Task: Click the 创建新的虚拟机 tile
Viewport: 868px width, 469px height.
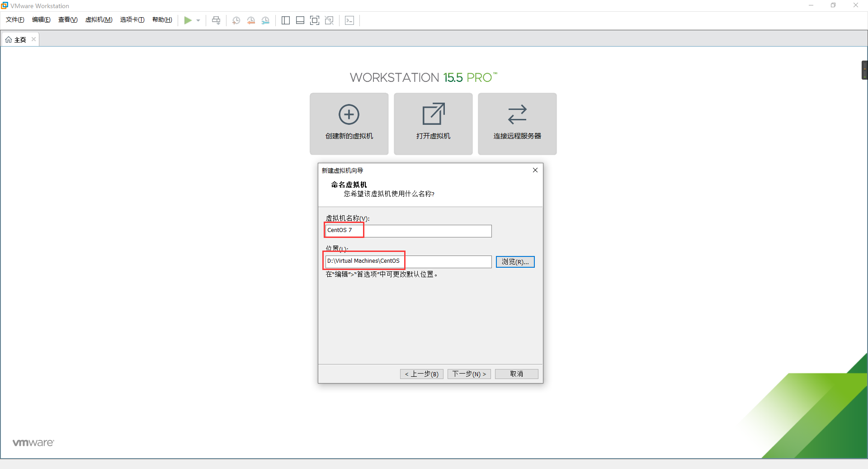Action: tap(349, 124)
